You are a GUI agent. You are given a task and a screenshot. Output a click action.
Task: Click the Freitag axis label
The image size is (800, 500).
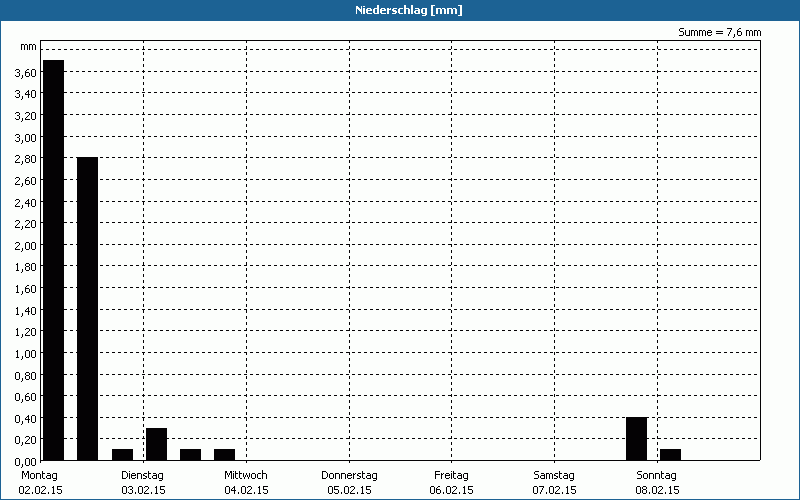tap(452, 475)
